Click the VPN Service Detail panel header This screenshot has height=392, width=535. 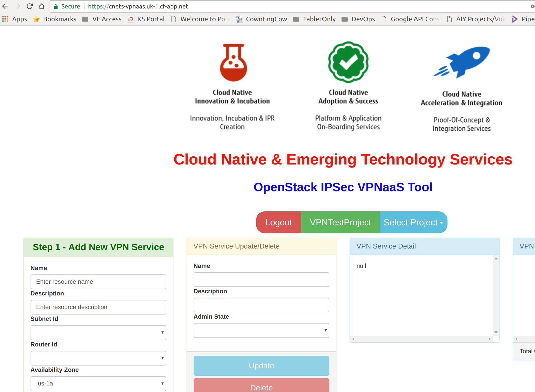click(425, 246)
